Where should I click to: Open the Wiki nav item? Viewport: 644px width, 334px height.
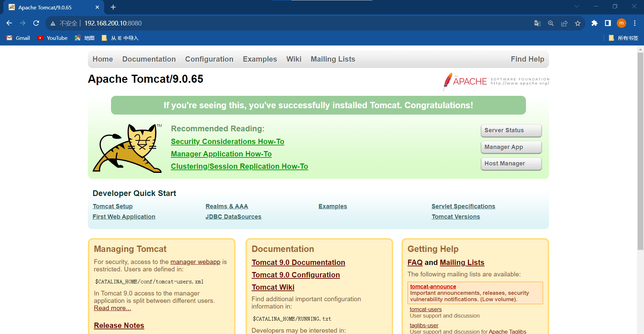[x=294, y=59]
